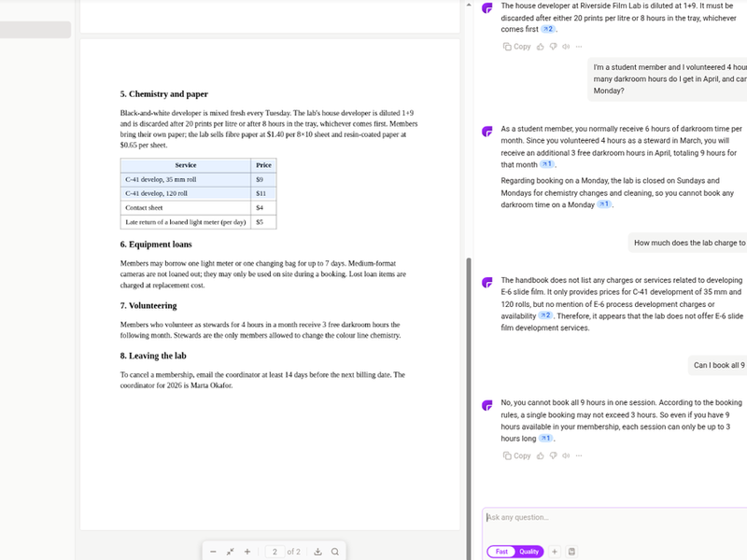Click the 'C-41 develop, 120 roll' table cell
This screenshot has width=747, height=560.
[185, 193]
